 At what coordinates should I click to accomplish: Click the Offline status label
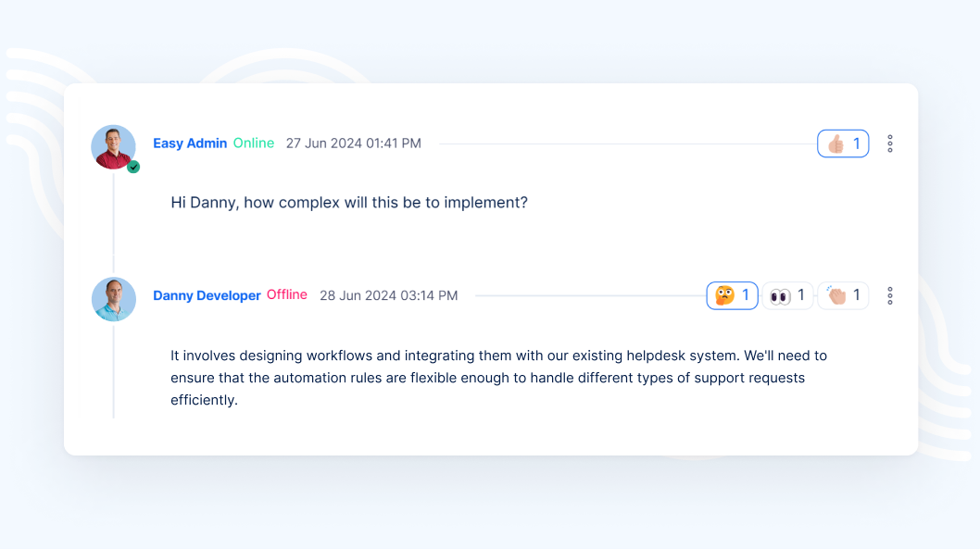tap(287, 295)
